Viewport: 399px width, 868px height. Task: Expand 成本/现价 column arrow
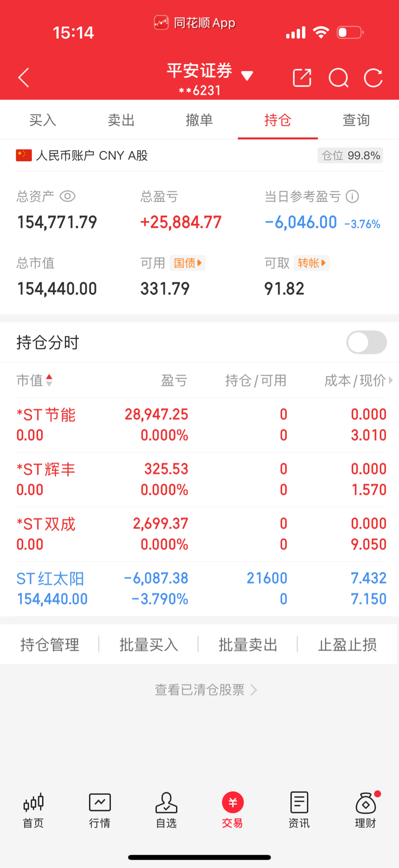point(391,380)
